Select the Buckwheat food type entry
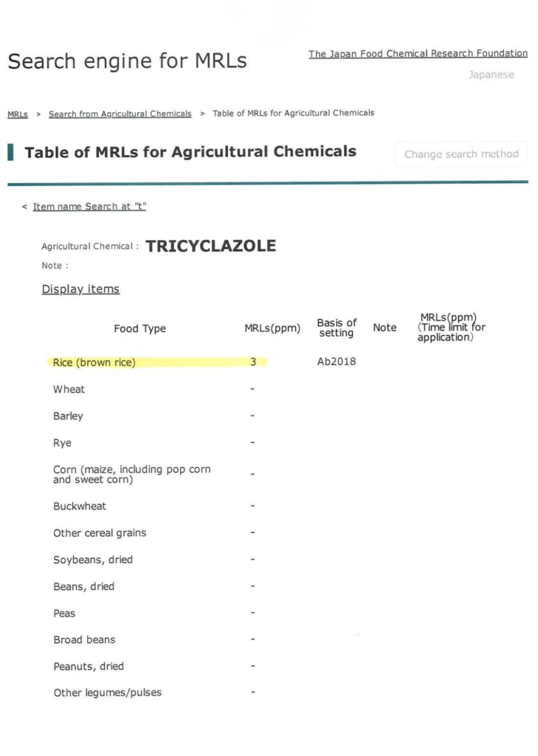The height and width of the screenshot is (756, 538). click(79, 506)
